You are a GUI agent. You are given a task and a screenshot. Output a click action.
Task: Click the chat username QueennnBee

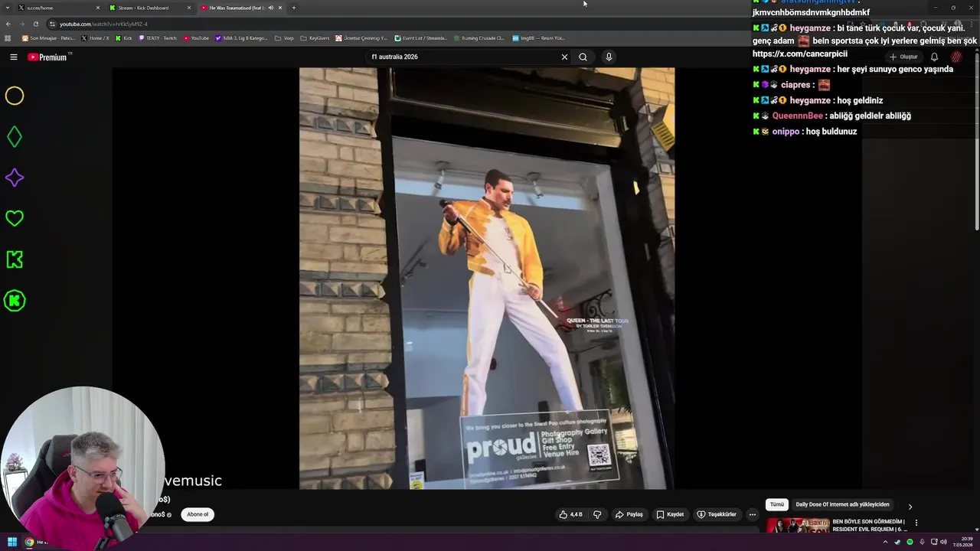click(x=797, y=116)
